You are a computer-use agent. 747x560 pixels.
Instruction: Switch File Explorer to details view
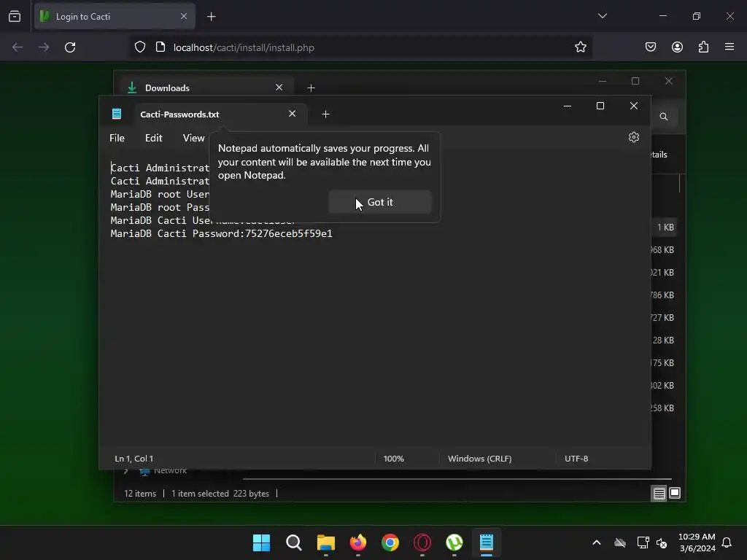point(659,494)
